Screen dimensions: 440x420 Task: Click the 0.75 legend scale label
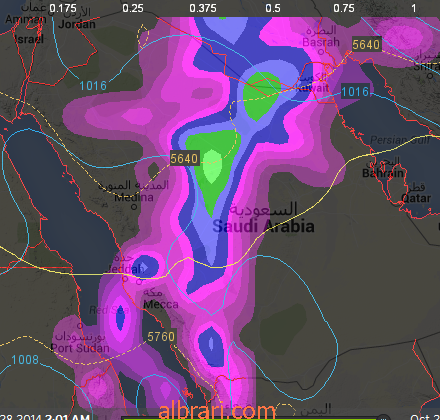[x=344, y=8]
